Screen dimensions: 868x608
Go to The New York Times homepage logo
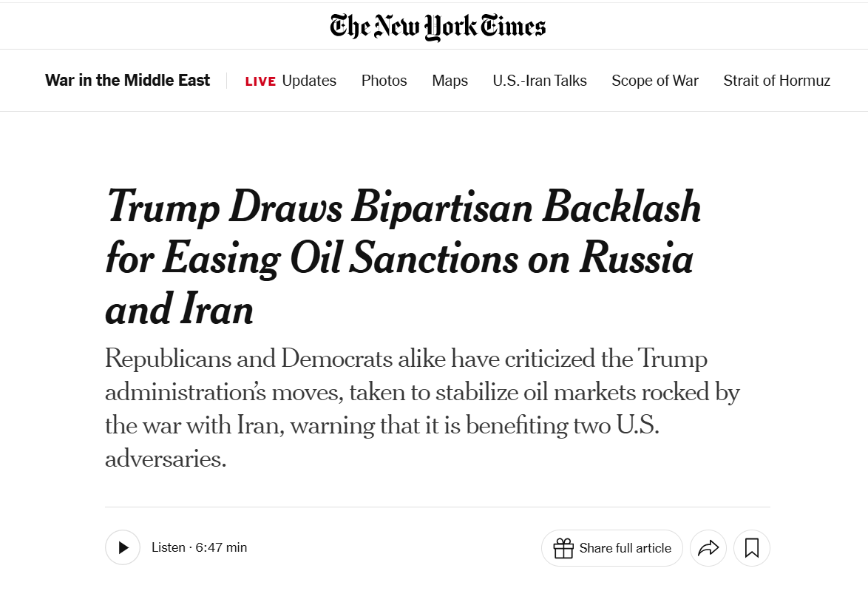click(438, 27)
